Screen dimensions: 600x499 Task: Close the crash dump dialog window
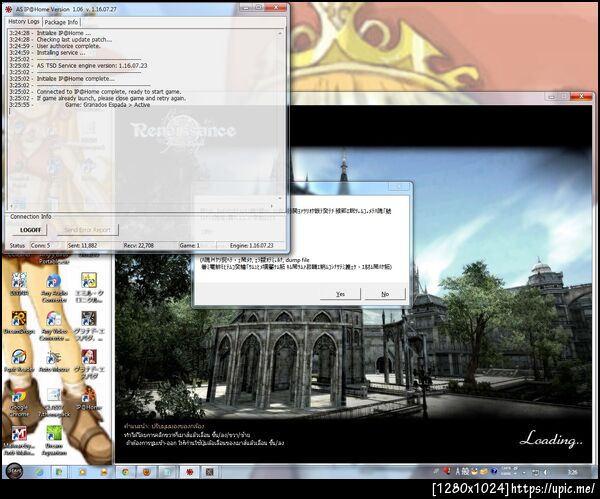coord(399,186)
